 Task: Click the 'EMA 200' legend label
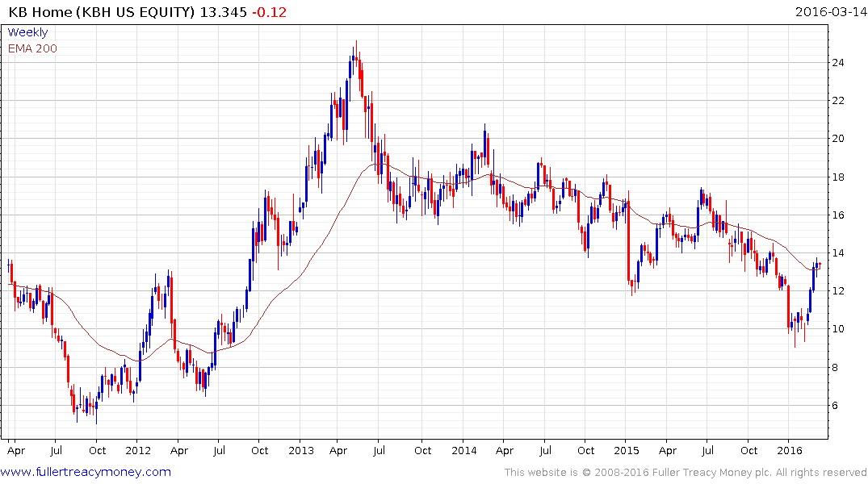(x=32, y=48)
